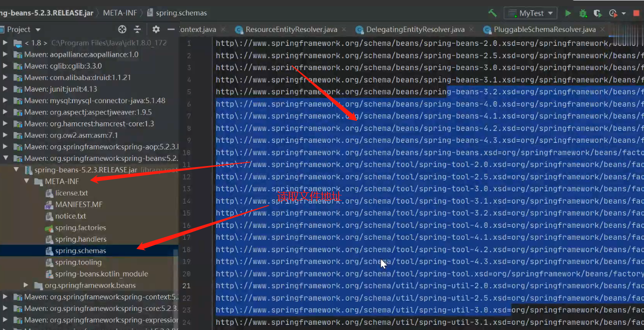Click the jar name in the breadcrumb
644x330 pixels.
47,13
